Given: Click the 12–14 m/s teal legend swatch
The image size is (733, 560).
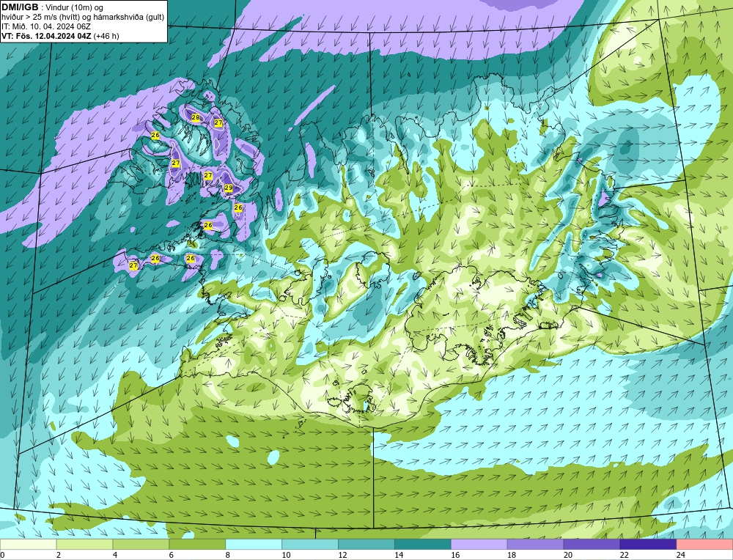Looking at the screenshot, I should 366,545.
